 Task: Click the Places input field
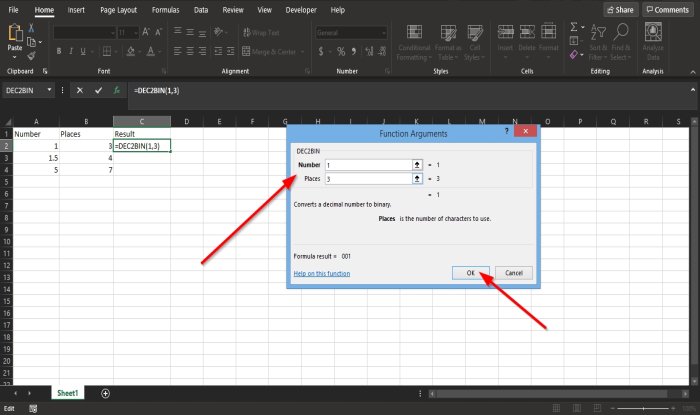(x=368, y=178)
